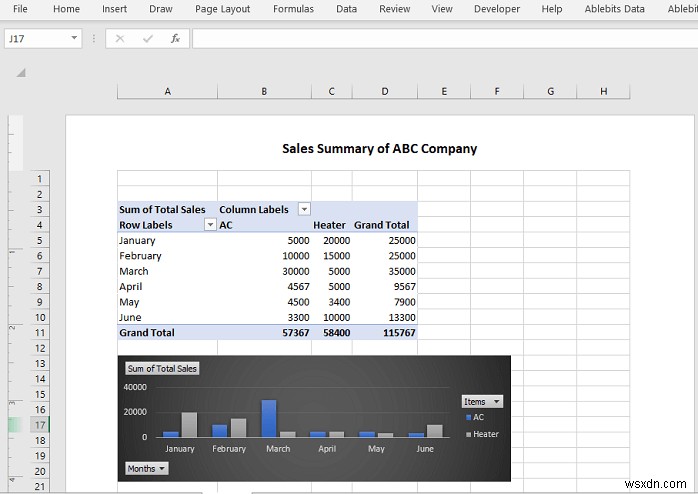
Task: Open the Ablebits Data tab
Action: tap(614, 9)
